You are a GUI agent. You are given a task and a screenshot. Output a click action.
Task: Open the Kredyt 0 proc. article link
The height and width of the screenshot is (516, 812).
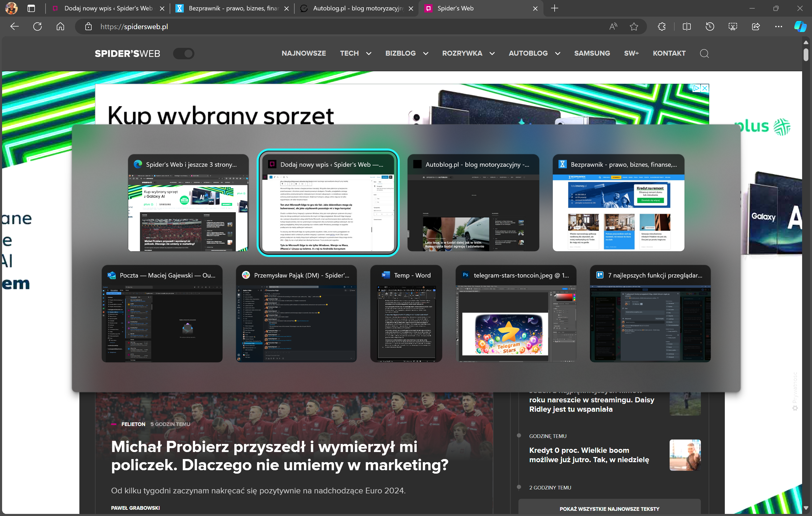589,455
